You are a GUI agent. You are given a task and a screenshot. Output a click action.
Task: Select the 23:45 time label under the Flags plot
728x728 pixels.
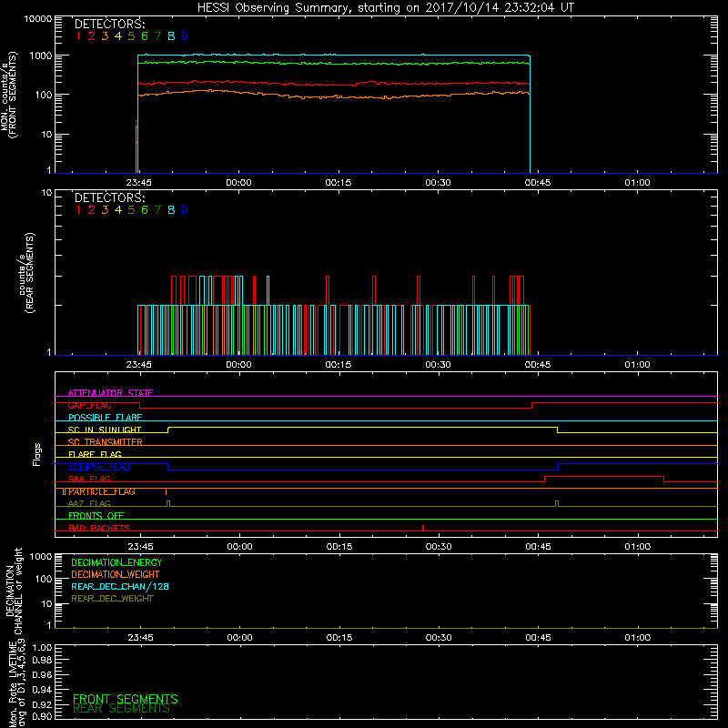pyautogui.click(x=140, y=547)
